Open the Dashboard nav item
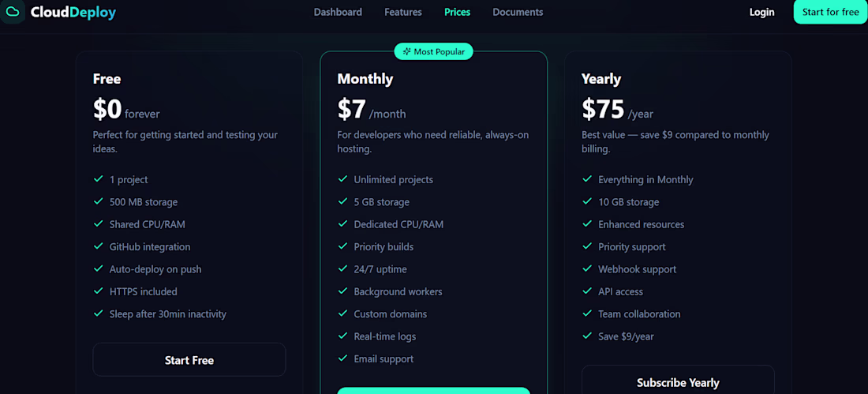 pos(338,12)
